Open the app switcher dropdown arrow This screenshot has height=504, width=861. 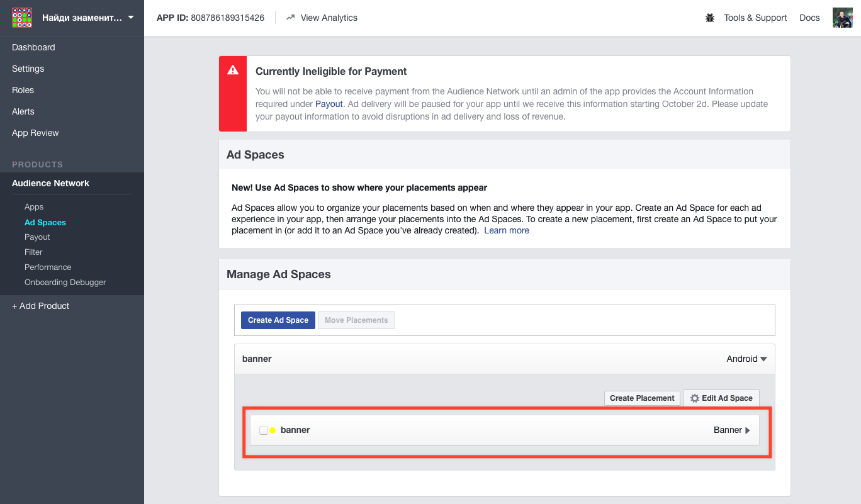click(x=131, y=18)
